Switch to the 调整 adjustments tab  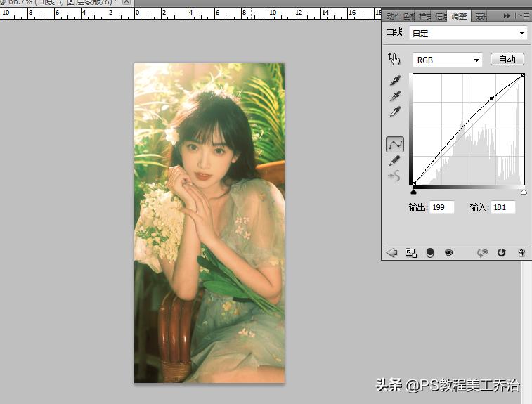click(x=459, y=15)
